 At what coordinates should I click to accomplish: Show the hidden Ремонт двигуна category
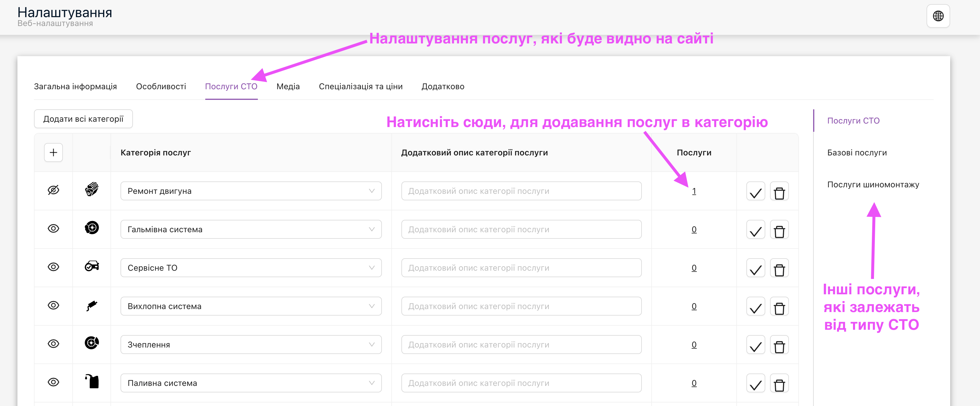tap(53, 190)
